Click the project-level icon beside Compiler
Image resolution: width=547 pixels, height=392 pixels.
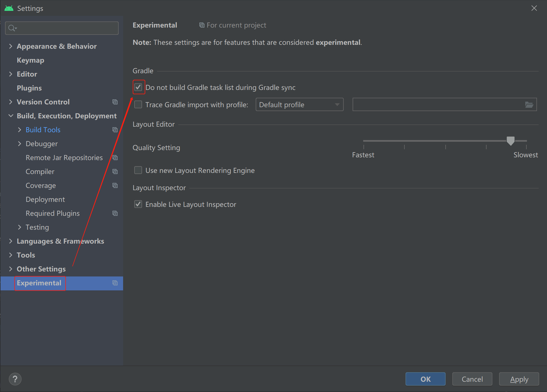(115, 171)
